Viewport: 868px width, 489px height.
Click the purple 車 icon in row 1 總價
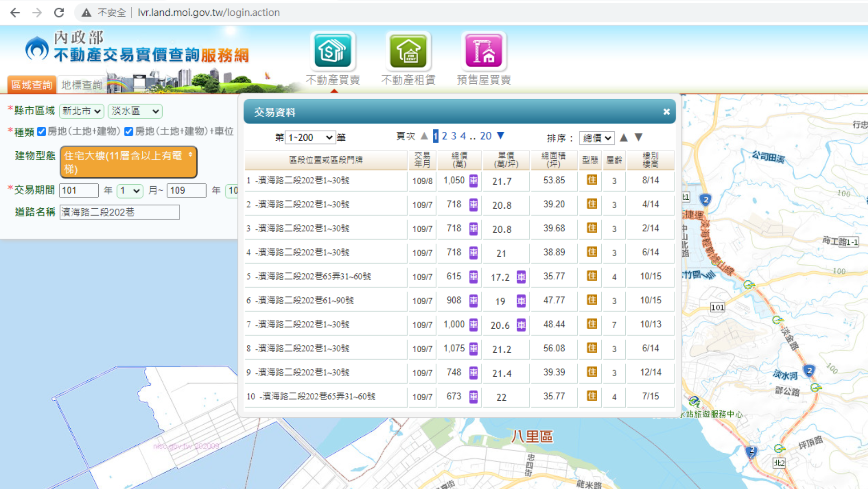coord(473,181)
